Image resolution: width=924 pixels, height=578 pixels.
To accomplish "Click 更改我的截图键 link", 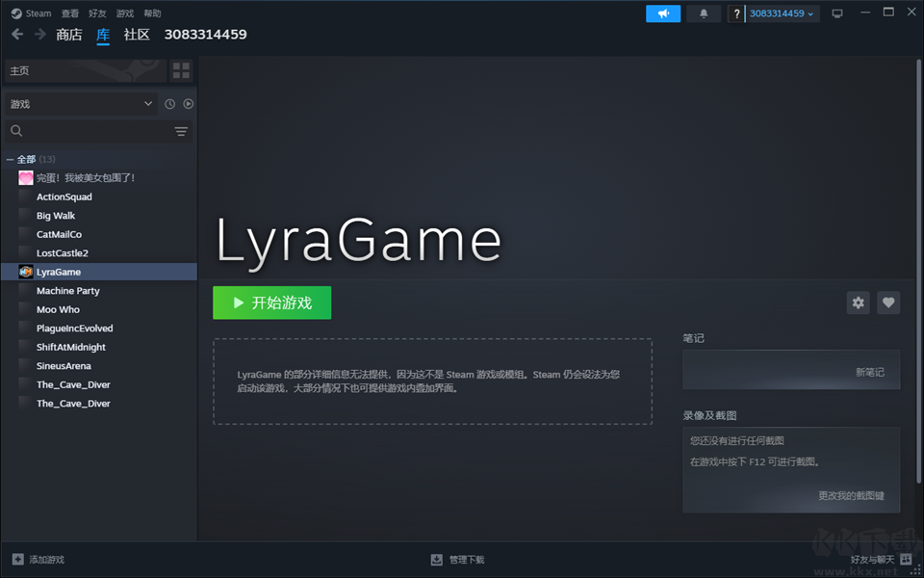I will pos(851,495).
